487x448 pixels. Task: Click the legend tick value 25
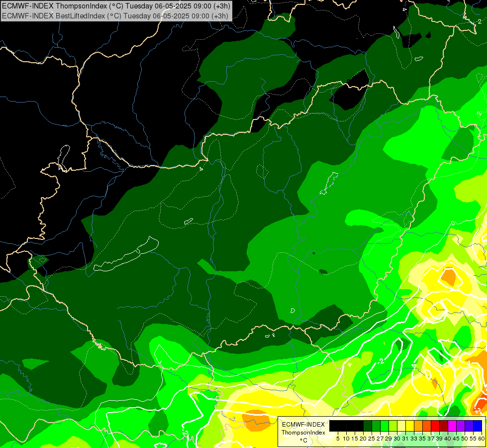372,439
